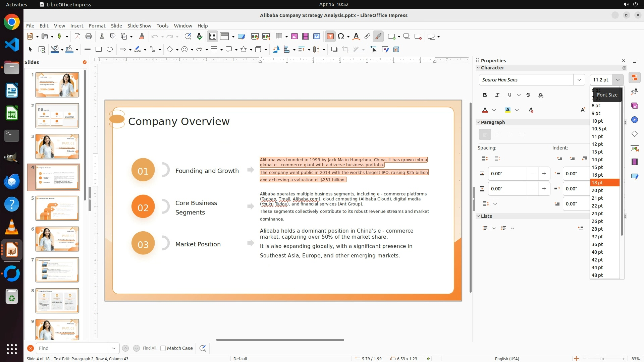This screenshot has width=644, height=362.
Task: Select slide 5 thumbnail
Action: tap(57, 208)
